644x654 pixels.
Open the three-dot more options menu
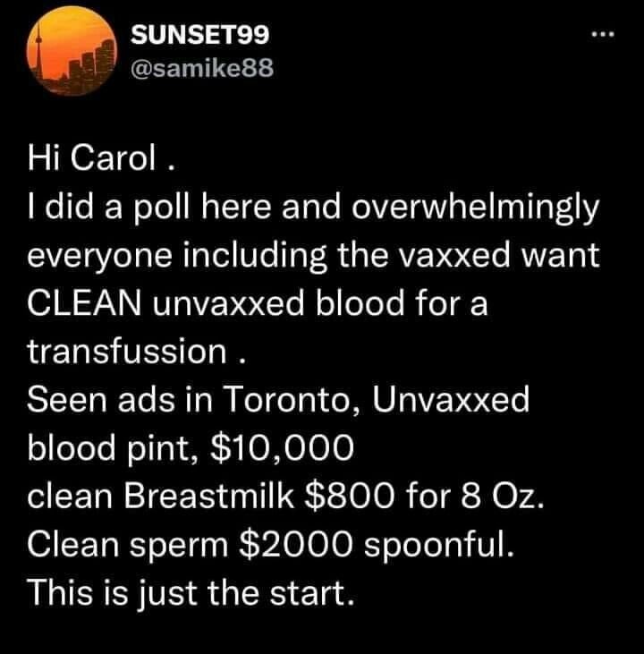603,36
